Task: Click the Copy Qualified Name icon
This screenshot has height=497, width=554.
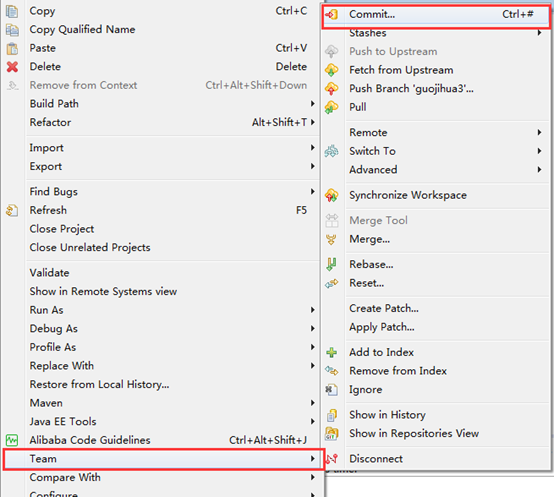Action: coord(12,30)
